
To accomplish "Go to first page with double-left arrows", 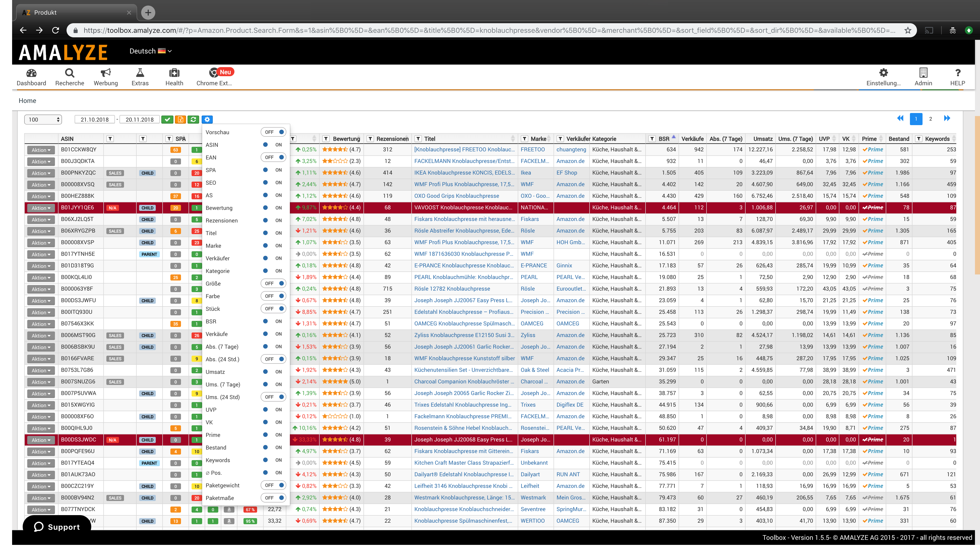I will [900, 118].
